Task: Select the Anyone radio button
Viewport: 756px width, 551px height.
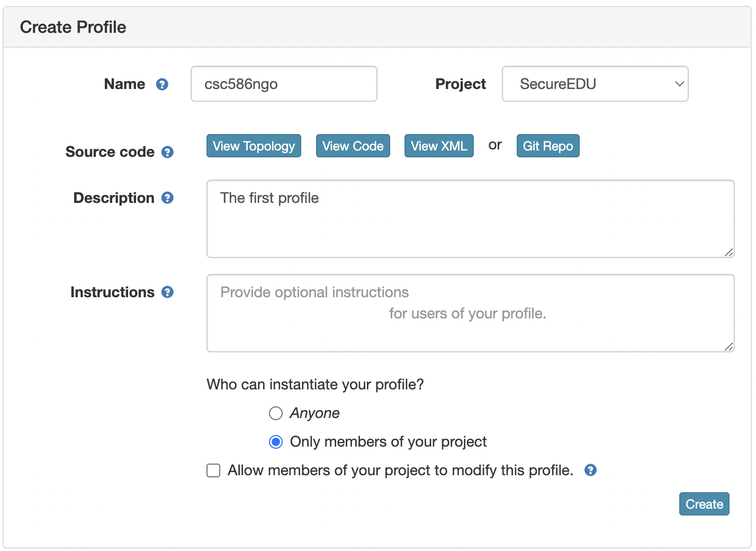Action: point(275,413)
